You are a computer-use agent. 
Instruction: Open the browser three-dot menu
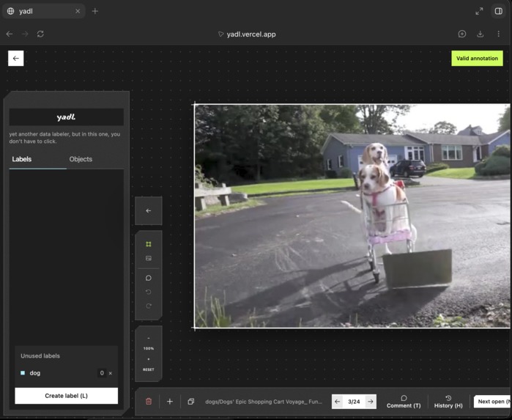(x=499, y=34)
